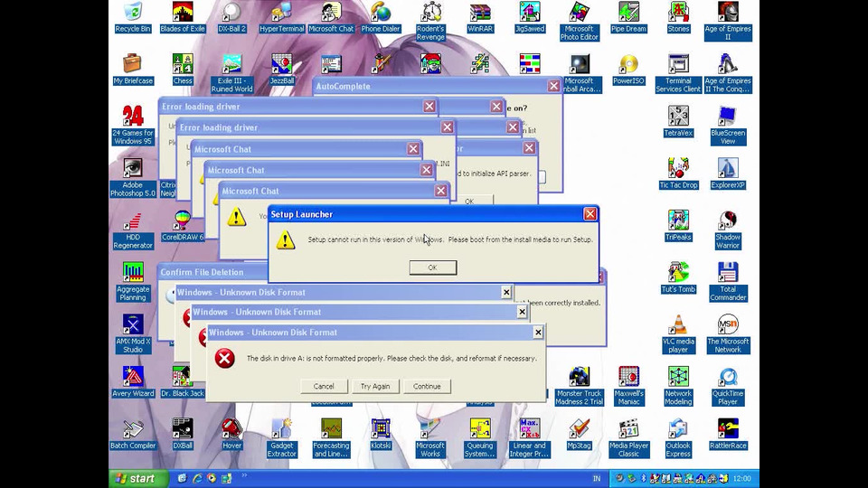The height and width of the screenshot is (488, 868).
Task: Start Rodent's Revenge game icon
Action: pos(430,21)
